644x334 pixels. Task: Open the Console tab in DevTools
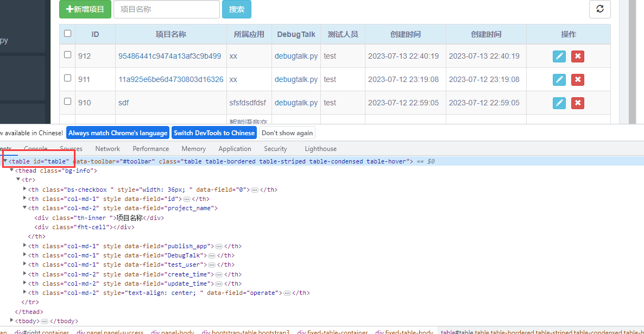(x=35, y=148)
